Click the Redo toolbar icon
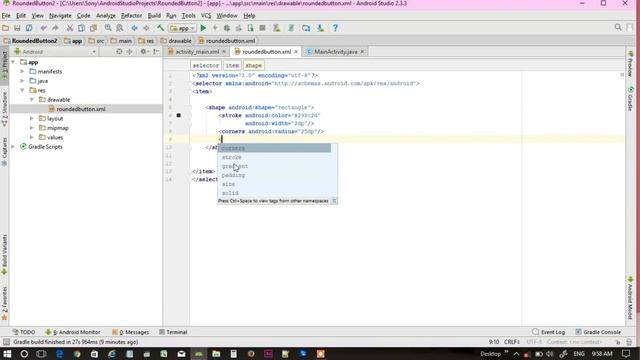640x360 pixels. [55, 28]
